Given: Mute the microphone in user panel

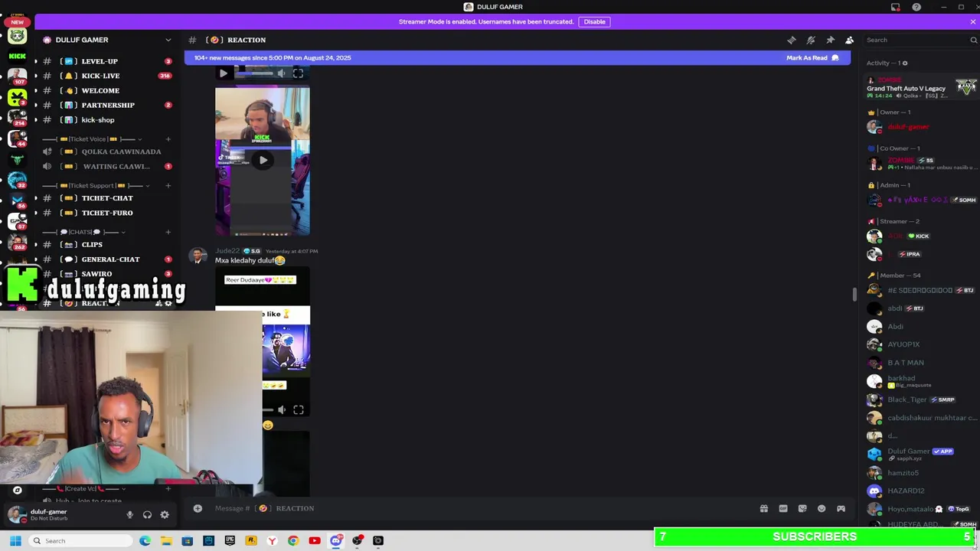Looking at the screenshot, I should (x=129, y=515).
